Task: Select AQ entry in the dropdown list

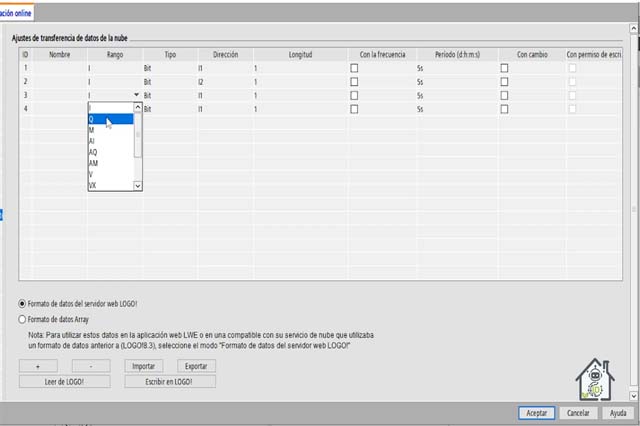Action: tap(110, 152)
